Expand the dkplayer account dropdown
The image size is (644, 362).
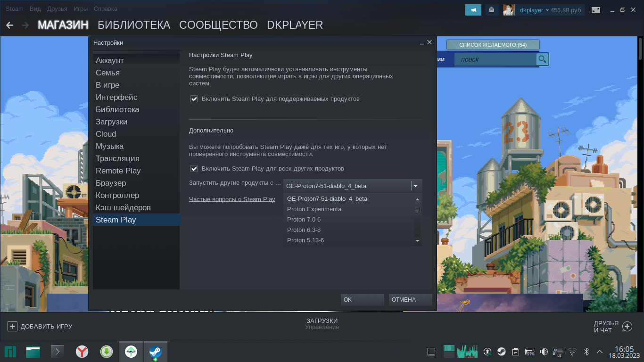[x=547, y=10]
